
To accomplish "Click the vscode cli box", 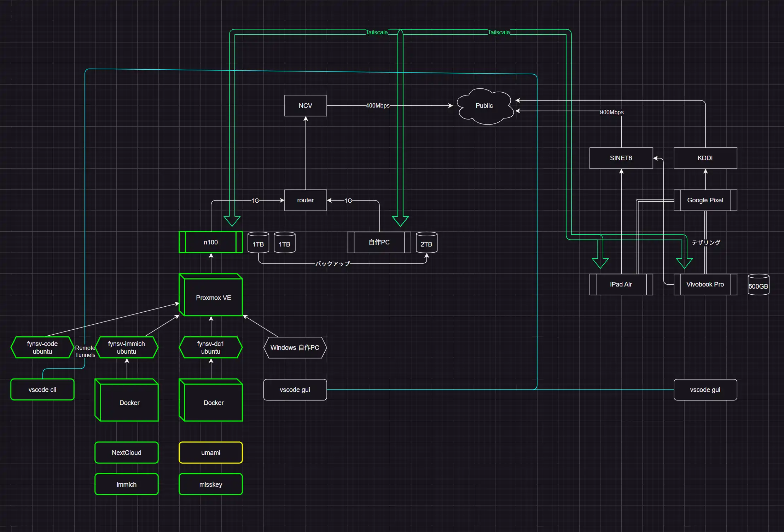I will coord(42,389).
